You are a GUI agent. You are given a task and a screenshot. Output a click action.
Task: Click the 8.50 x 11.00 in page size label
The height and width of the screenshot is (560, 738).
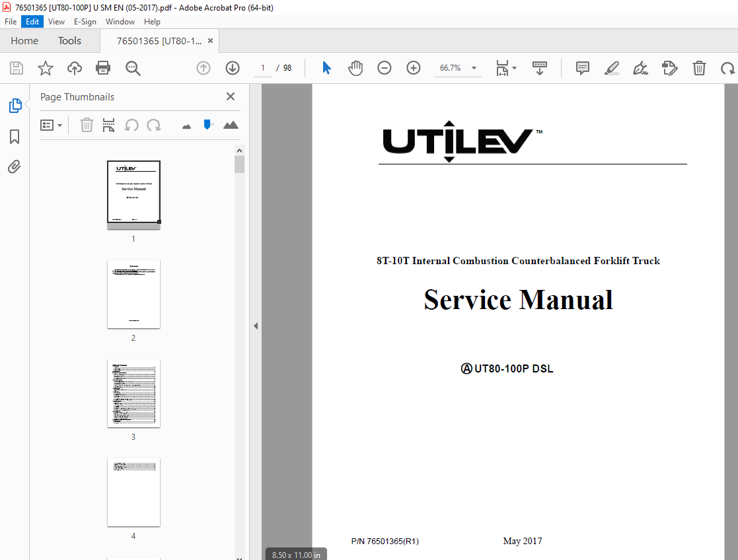click(x=296, y=555)
